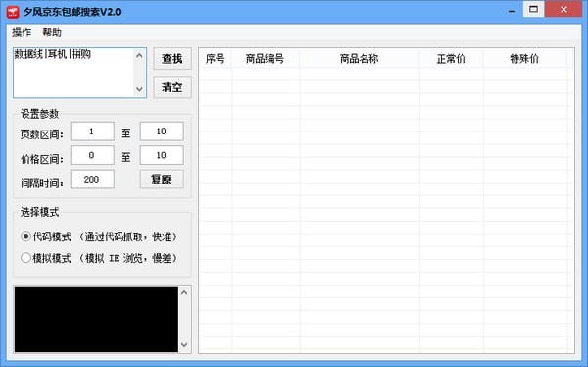
Task: Click the 页数区间 label text
Action: [x=41, y=134]
